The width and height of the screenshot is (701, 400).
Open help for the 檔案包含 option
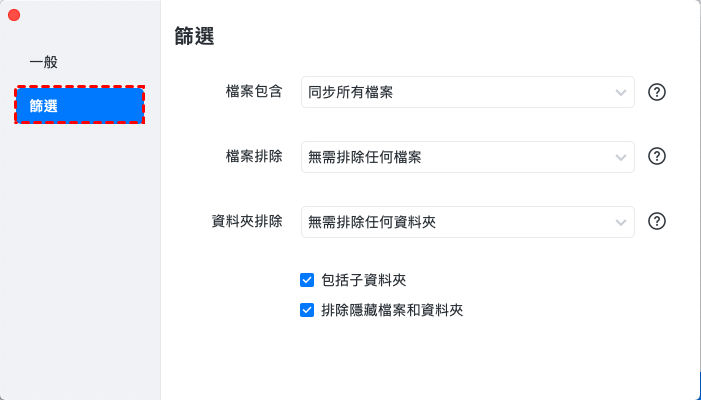(x=657, y=92)
